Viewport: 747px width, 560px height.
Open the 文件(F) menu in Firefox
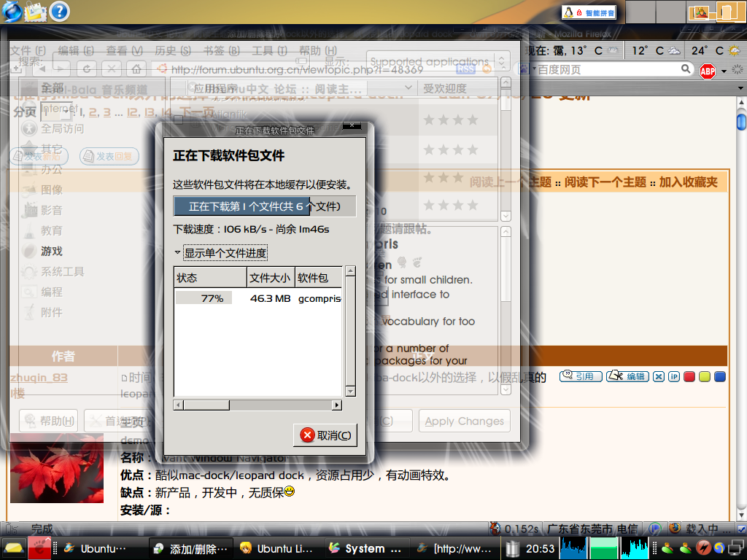tap(28, 50)
